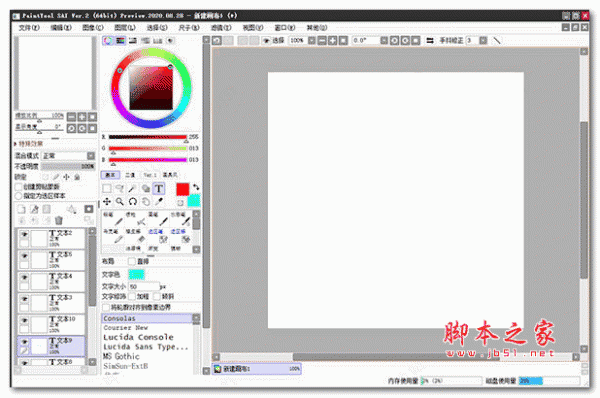Select the Zoom magnifier tool
The image size is (600, 398).
coord(120,202)
